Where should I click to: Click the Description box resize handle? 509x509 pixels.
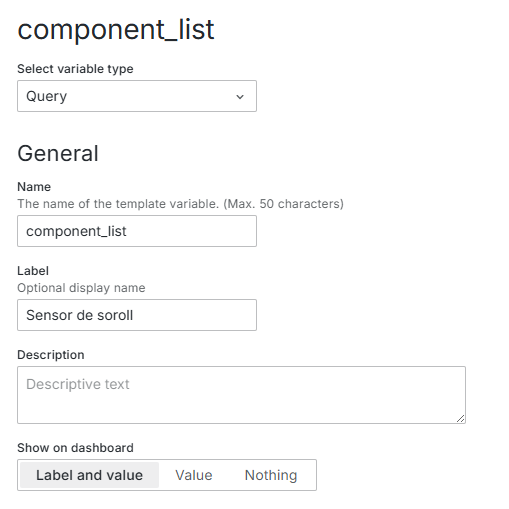coord(460,419)
